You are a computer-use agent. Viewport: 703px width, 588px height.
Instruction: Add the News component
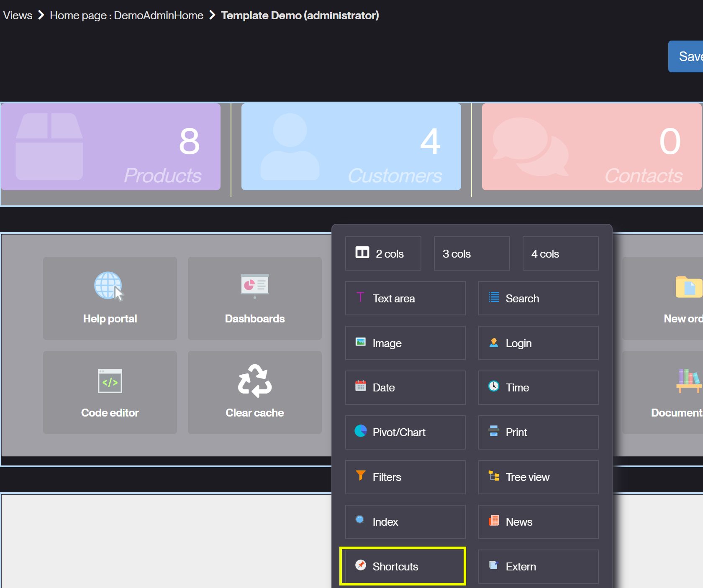pos(538,522)
